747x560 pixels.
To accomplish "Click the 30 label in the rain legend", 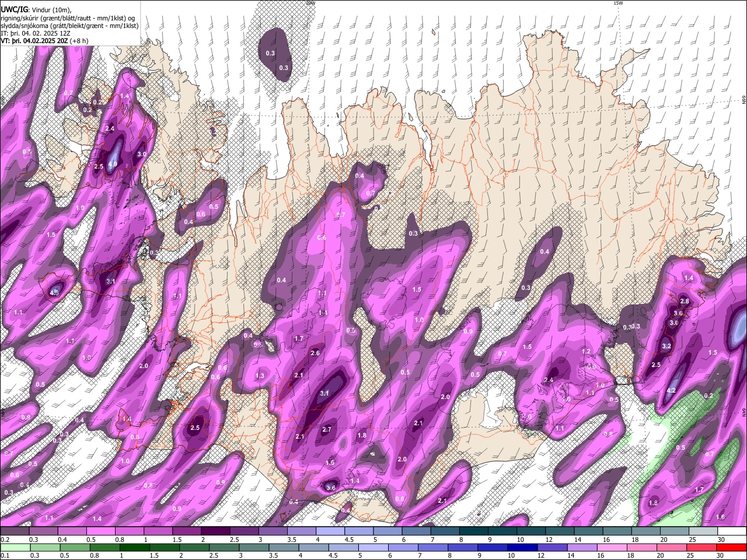I will (721, 555).
